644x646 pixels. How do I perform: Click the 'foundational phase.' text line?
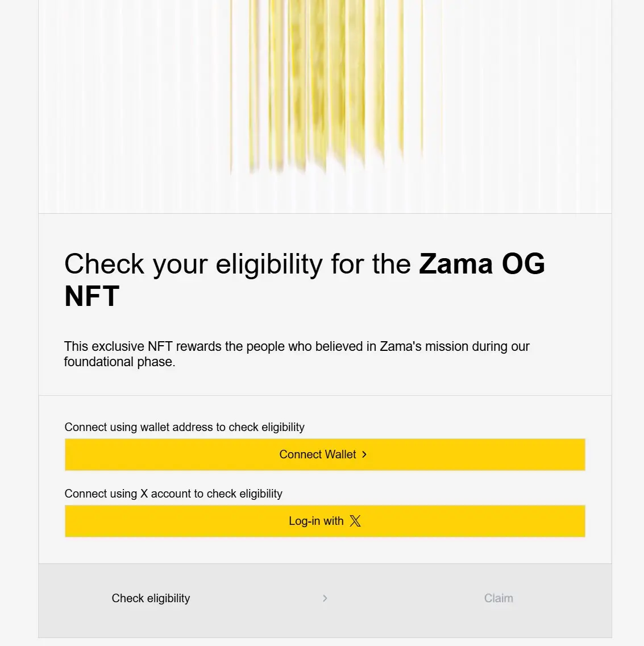point(119,362)
